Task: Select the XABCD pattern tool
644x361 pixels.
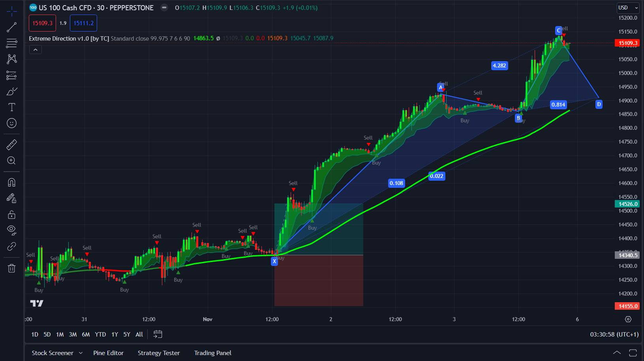Action: click(11, 59)
